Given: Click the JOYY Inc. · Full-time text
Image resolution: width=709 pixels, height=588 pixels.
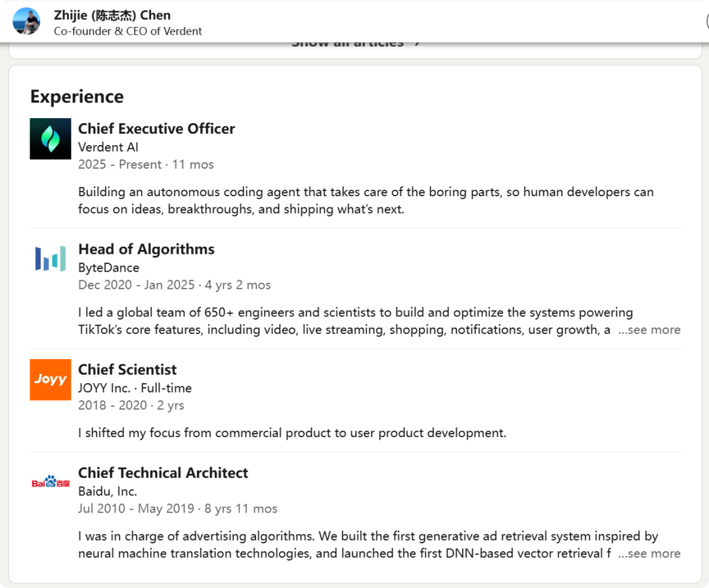Looking at the screenshot, I should (x=135, y=388).
